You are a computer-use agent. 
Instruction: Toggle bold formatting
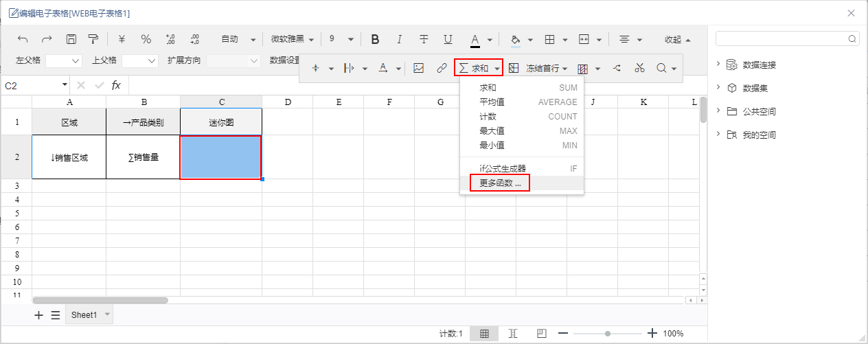pos(375,39)
